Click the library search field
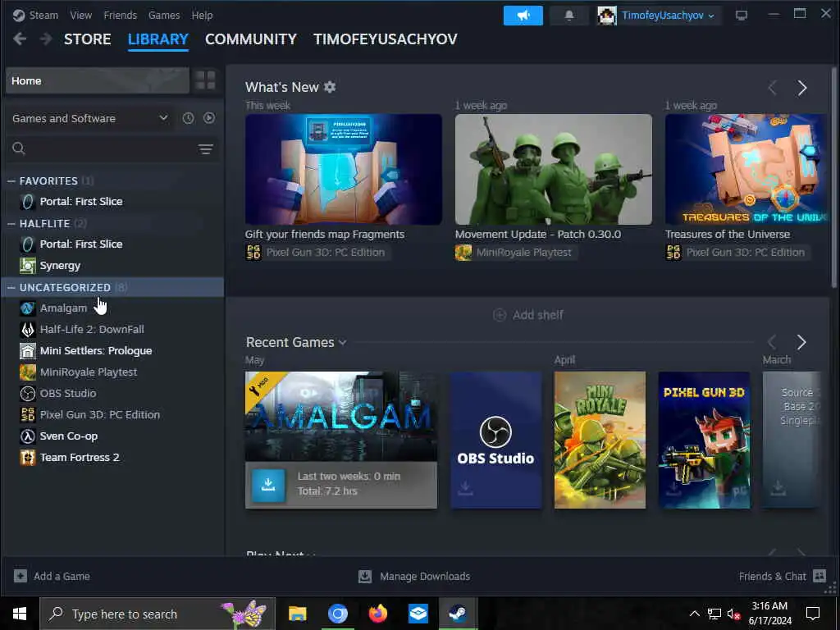This screenshot has width=840, height=630. [x=112, y=149]
